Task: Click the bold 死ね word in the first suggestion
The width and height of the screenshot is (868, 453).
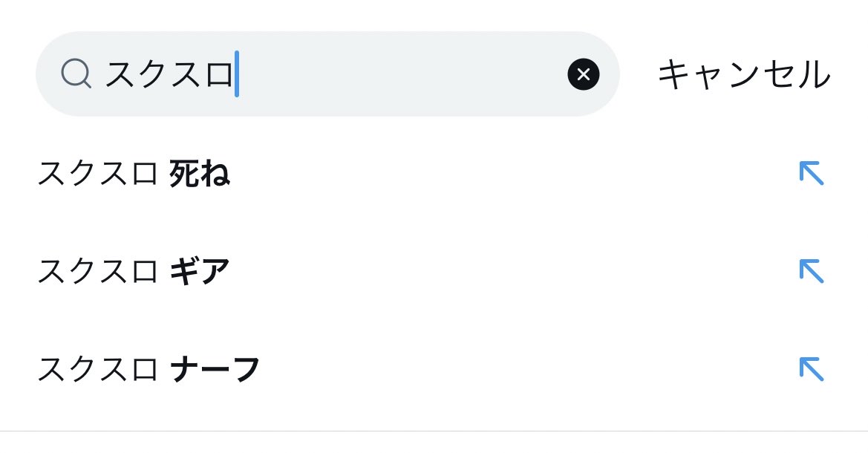Action: point(200,173)
